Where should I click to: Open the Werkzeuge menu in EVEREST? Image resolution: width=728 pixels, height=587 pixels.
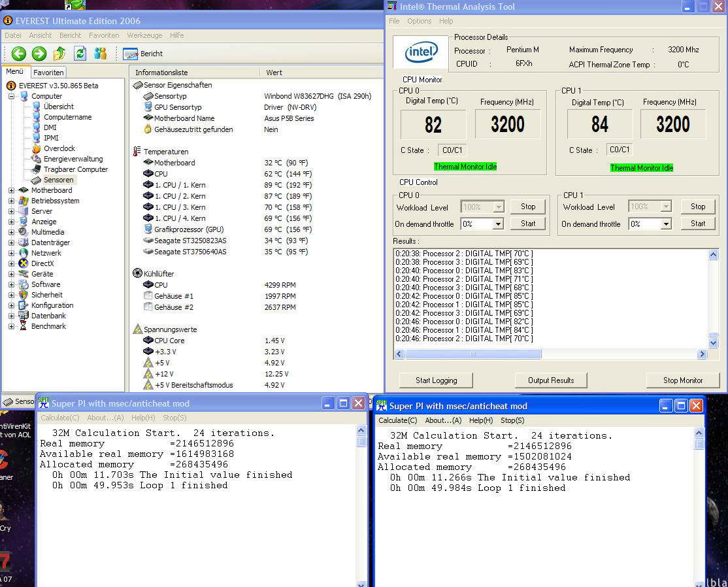click(x=144, y=35)
